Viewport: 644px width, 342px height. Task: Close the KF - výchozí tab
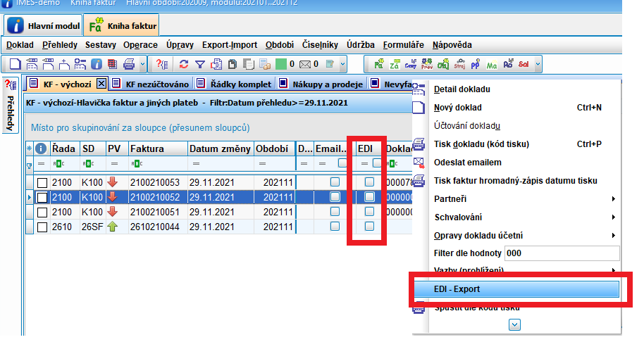pos(101,84)
